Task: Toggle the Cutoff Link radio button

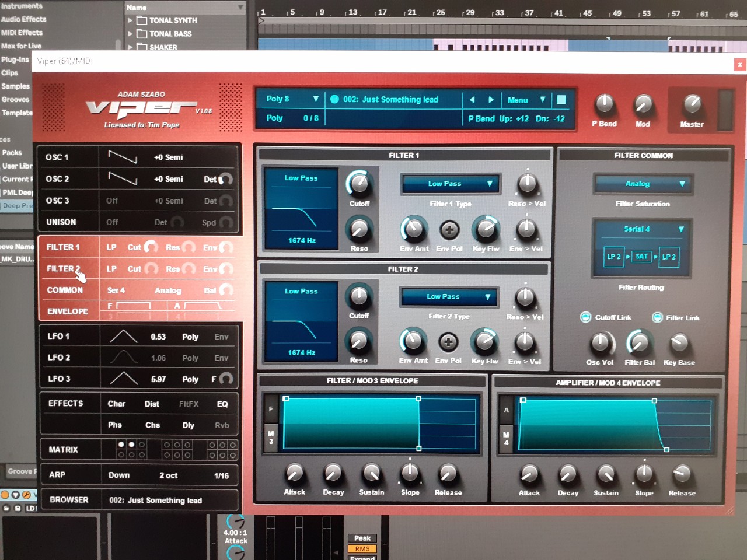Action: coord(585,317)
